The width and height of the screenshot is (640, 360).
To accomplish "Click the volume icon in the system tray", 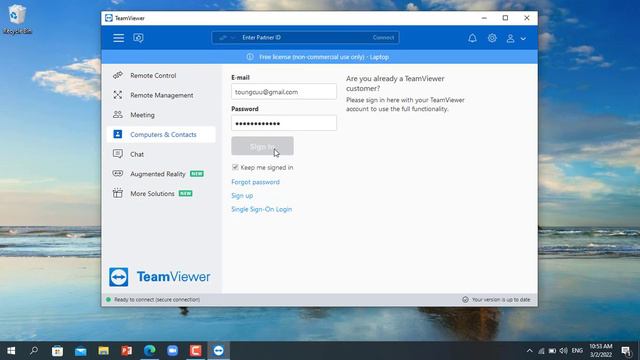I will click(x=563, y=351).
